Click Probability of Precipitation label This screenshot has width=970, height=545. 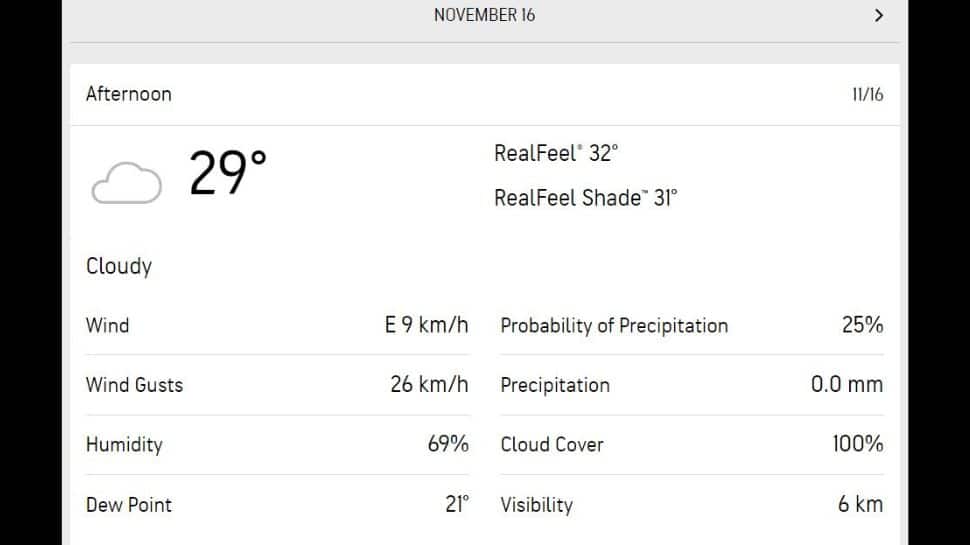coord(614,325)
